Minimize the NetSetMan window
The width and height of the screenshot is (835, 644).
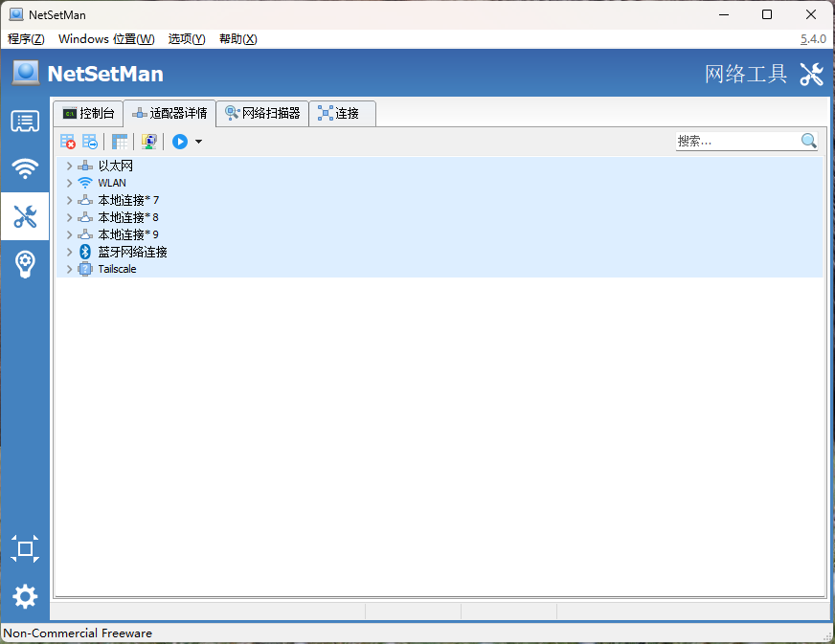coord(724,14)
